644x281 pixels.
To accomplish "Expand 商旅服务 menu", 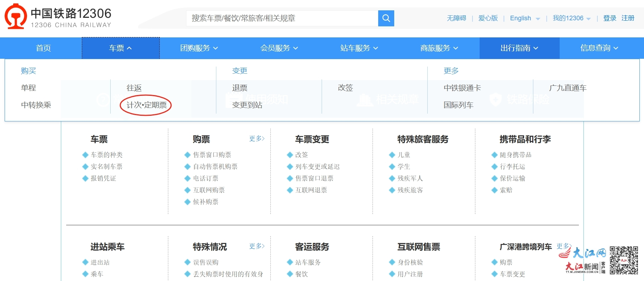I will [439, 48].
